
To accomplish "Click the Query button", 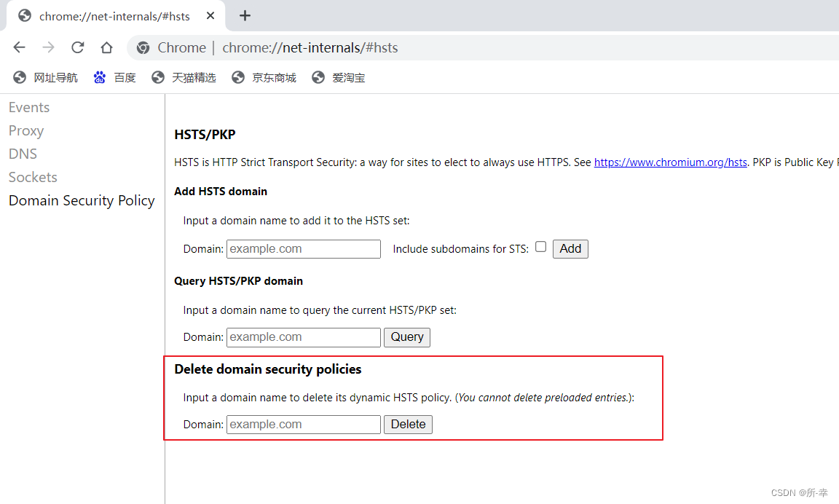I will pyautogui.click(x=406, y=336).
